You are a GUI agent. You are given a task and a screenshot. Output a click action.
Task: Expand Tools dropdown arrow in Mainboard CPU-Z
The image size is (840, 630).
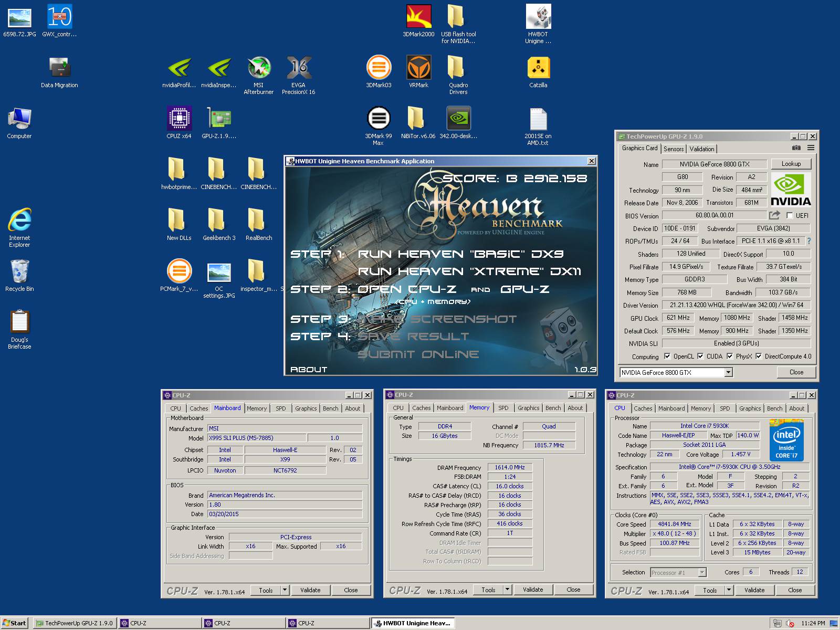(285, 590)
